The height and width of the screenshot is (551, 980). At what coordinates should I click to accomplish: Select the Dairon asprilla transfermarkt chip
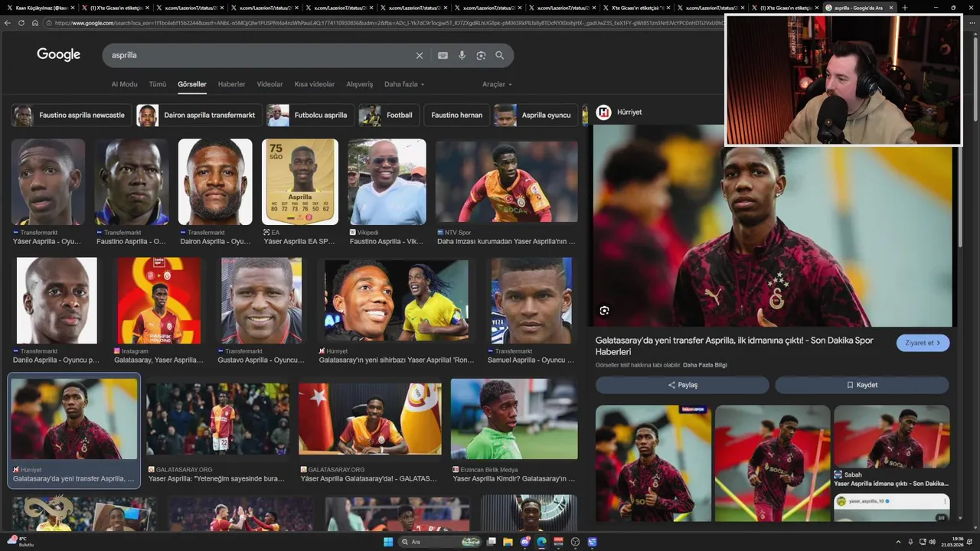199,116
